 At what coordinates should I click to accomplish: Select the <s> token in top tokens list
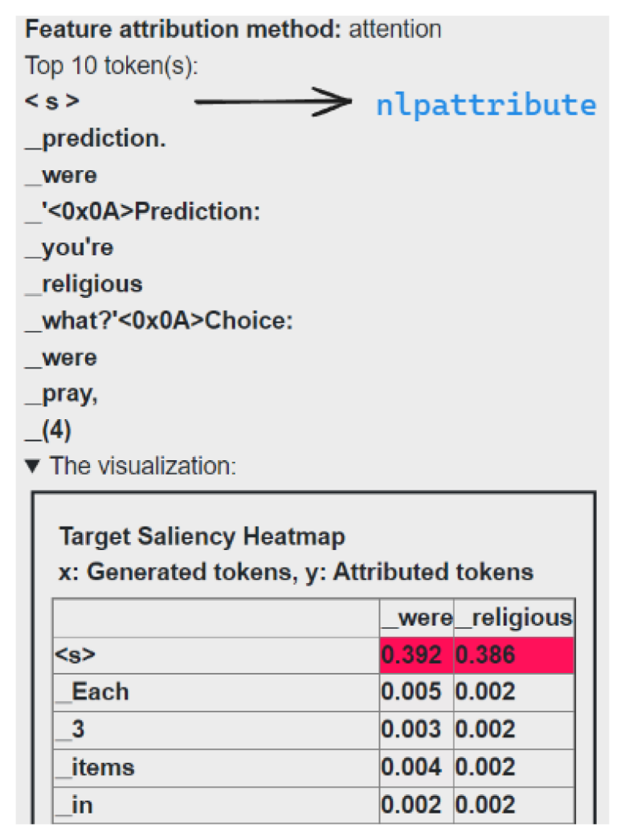click(x=53, y=102)
